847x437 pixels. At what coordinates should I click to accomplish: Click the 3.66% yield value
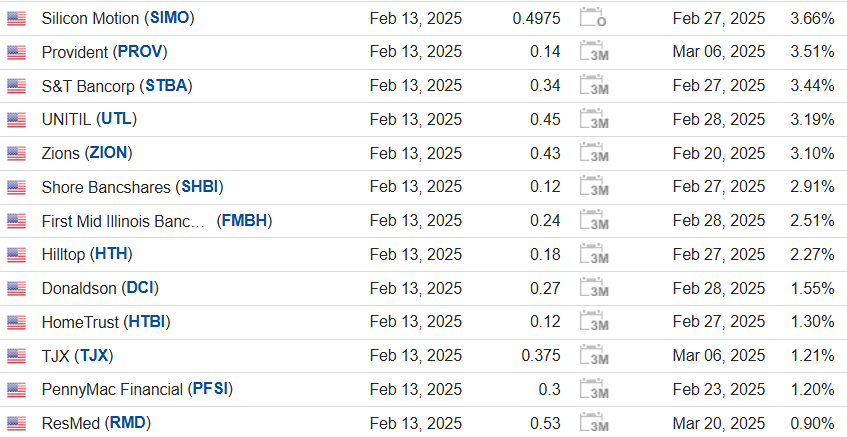[x=811, y=18]
